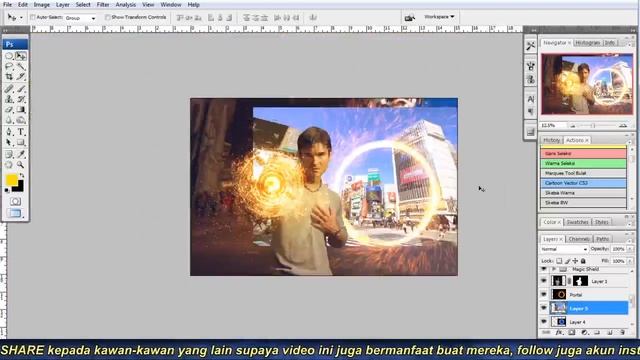
Task: Change the screen mode button
Action: point(15,213)
